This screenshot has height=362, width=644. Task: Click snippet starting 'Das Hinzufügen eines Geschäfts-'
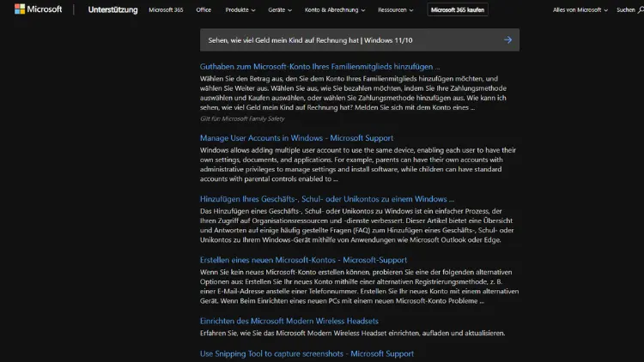(357, 226)
